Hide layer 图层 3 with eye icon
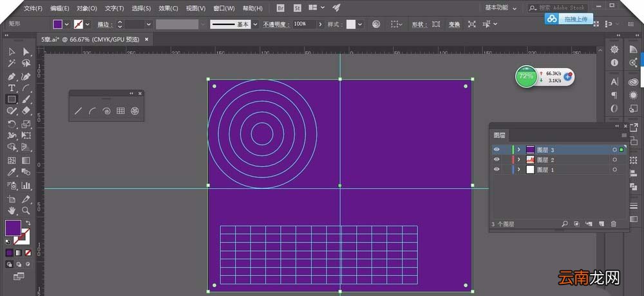Viewport: 644px width, 296px height. click(497, 150)
